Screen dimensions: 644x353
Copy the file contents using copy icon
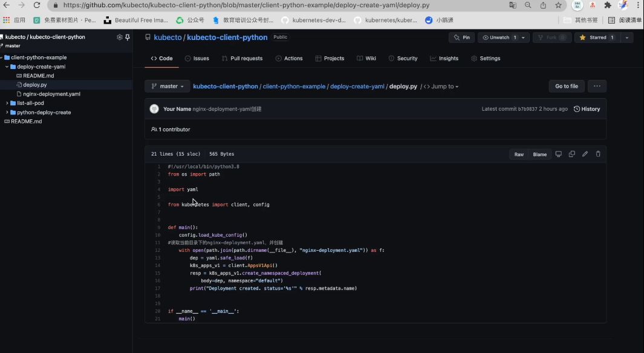click(x=571, y=154)
